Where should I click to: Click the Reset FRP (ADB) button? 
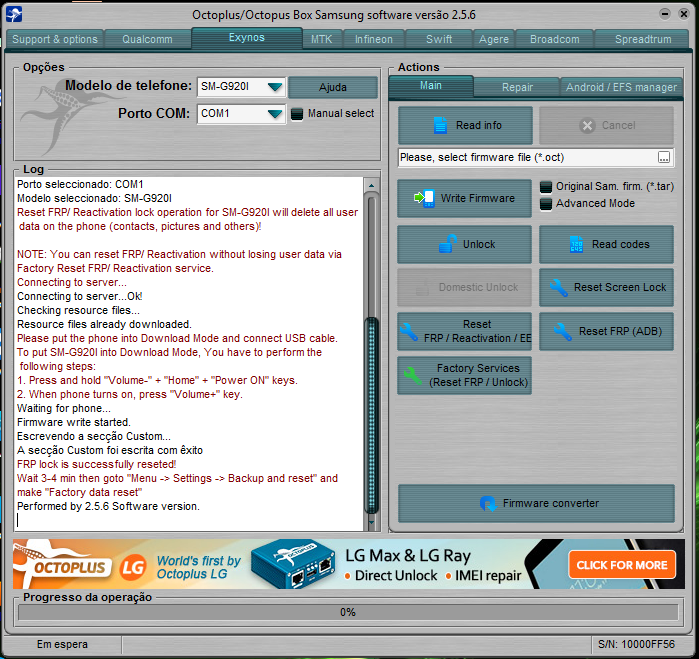[x=606, y=332]
